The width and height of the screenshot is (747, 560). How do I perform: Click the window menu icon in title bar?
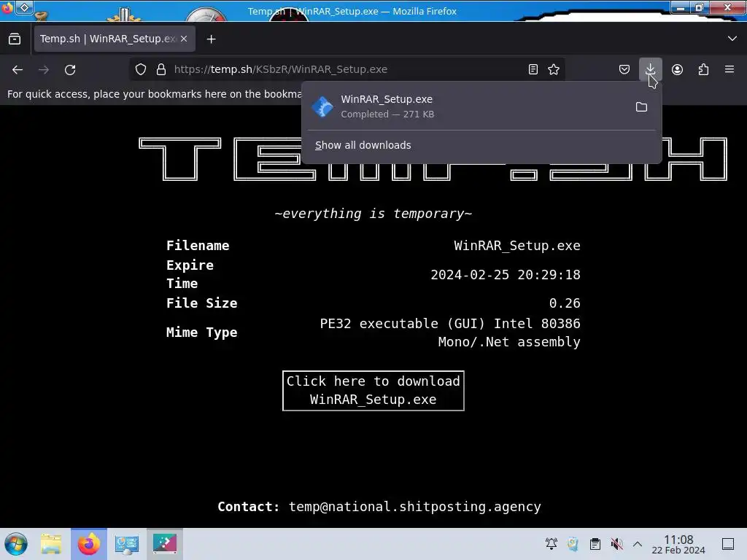pos(24,7)
